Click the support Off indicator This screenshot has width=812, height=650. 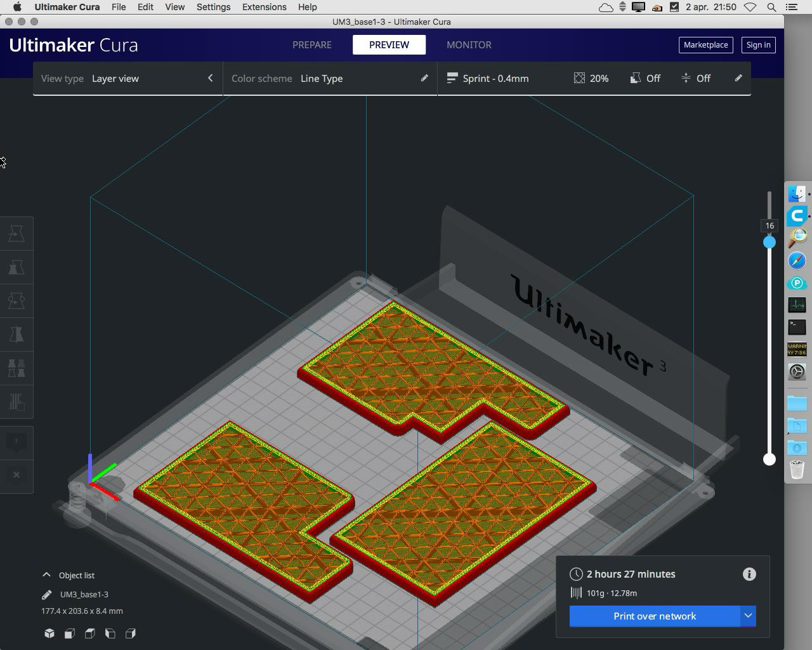[645, 78]
